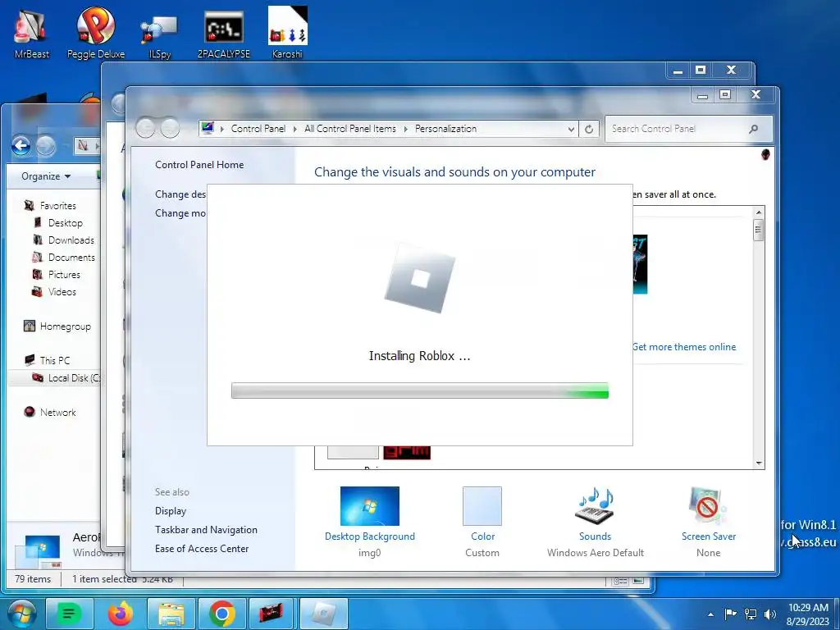Open the Display link under See also
Image resolution: width=840 pixels, height=630 pixels.
171,511
